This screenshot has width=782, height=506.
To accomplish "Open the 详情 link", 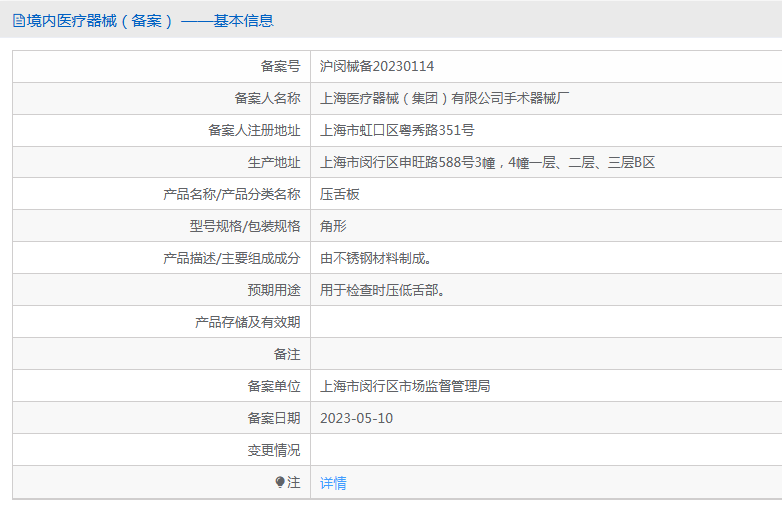I will point(333,483).
